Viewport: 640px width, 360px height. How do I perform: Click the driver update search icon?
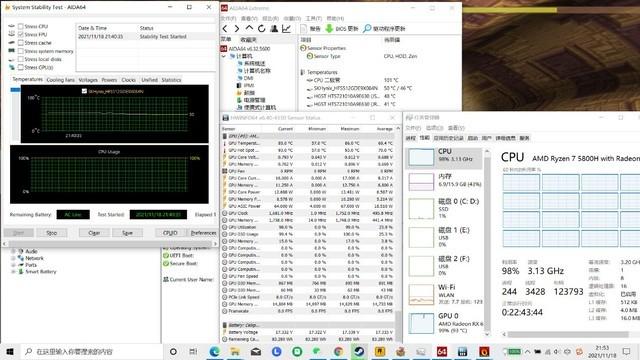tap(367, 29)
